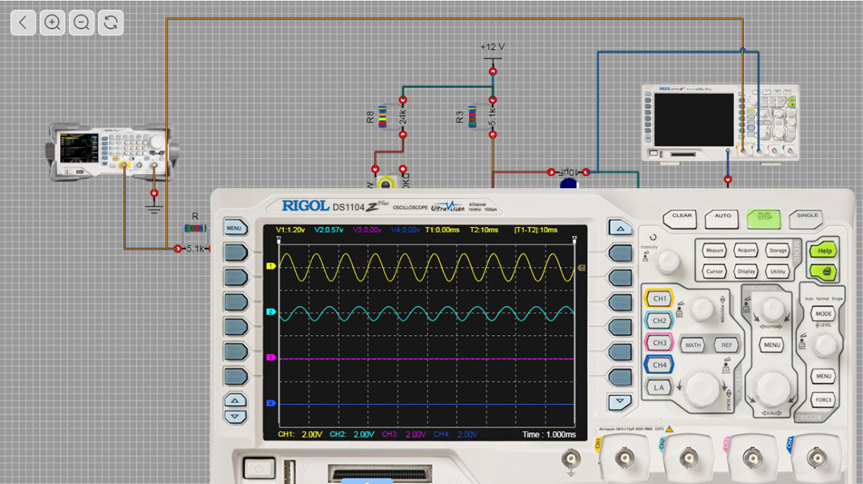Screen dimensions: 863x484
Task: Zoom out of the circuit canvas
Action: pos(82,22)
